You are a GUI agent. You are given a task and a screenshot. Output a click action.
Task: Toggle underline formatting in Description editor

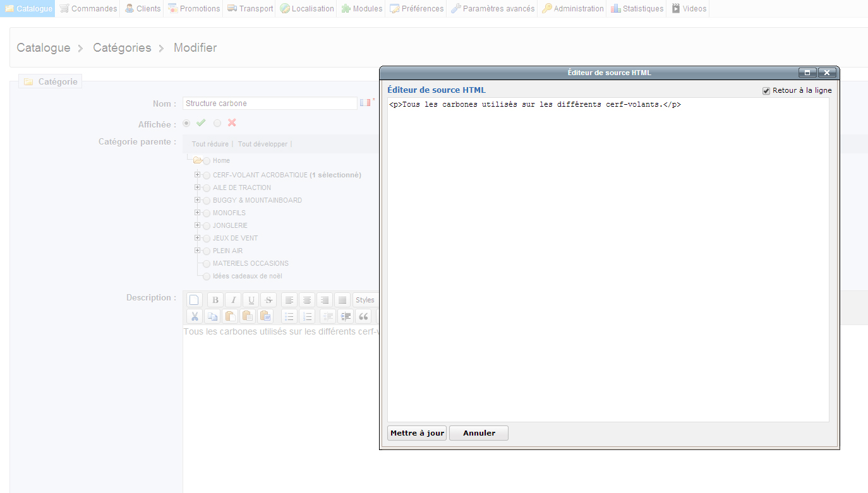coord(251,300)
